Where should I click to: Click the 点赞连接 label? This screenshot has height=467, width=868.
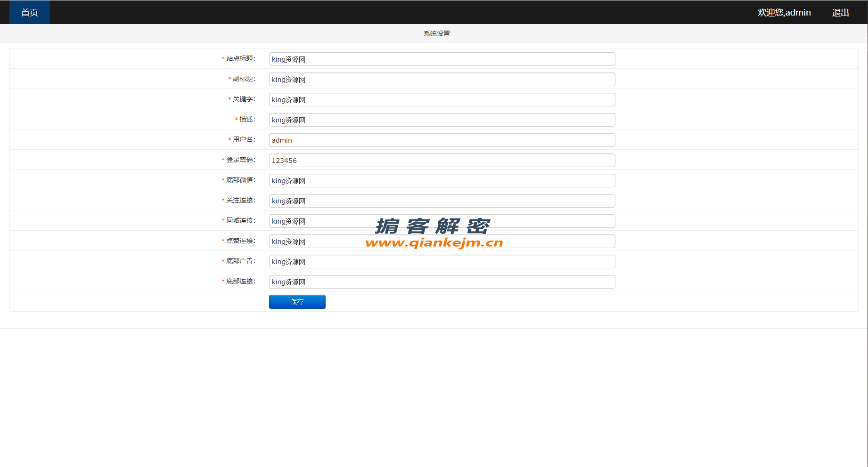coord(240,241)
